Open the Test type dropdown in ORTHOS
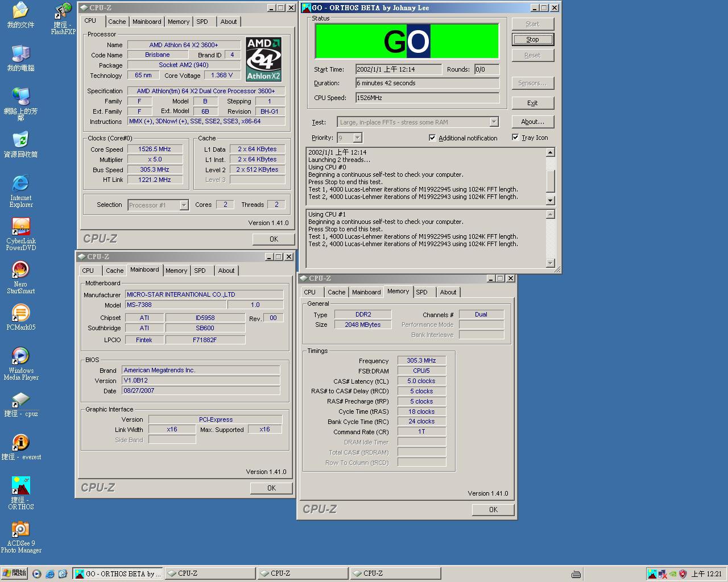This screenshot has width=728, height=582. click(x=494, y=122)
